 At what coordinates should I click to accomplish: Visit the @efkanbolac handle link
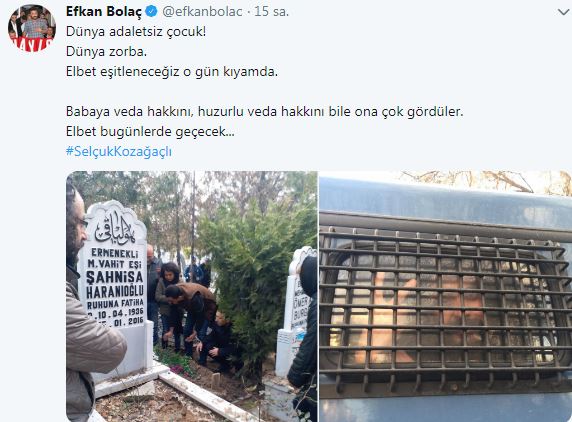[x=202, y=11]
